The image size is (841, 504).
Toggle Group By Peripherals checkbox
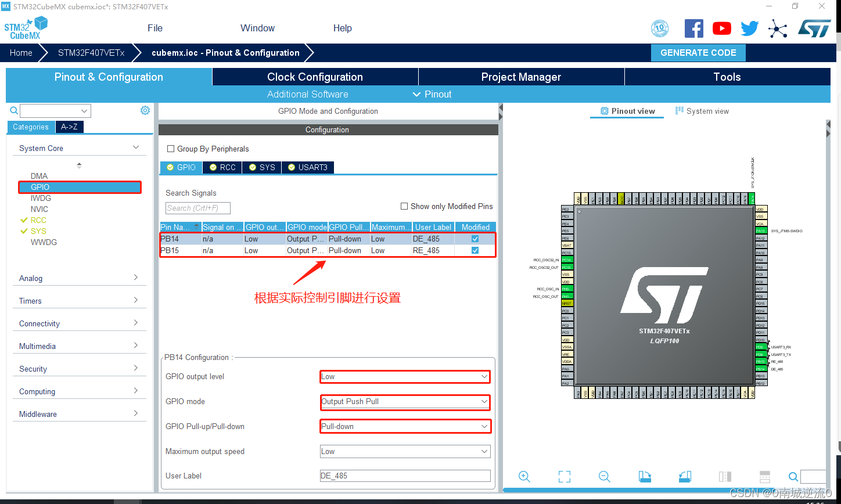coord(171,149)
